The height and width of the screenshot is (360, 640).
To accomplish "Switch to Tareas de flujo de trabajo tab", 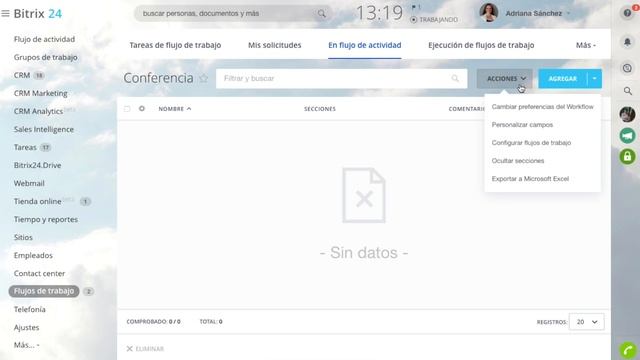I will point(175,45).
